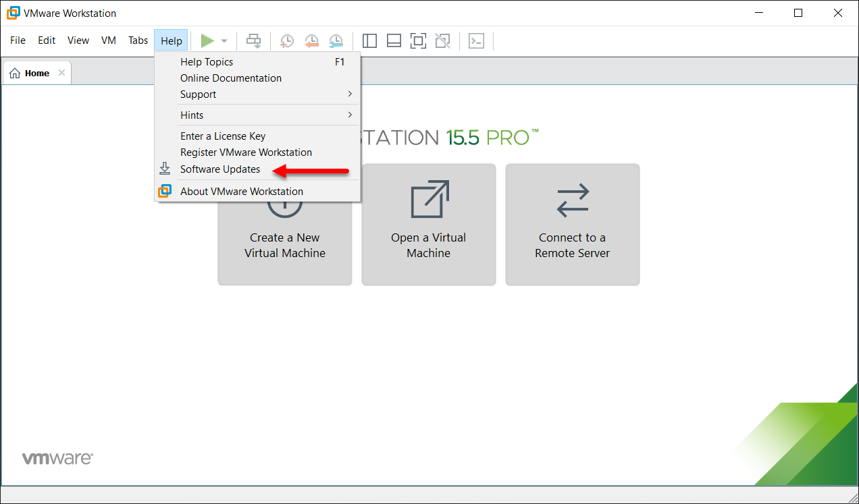Click the Unity mode toolbar icon
Image resolution: width=859 pixels, height=504 pixels.
442,41
